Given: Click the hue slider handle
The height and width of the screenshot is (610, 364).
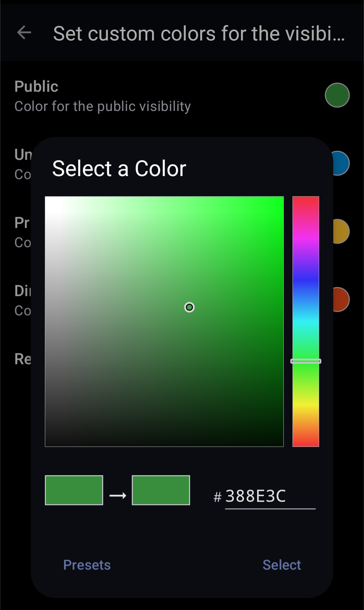Looking at the screenshot, I should [306, 361].
